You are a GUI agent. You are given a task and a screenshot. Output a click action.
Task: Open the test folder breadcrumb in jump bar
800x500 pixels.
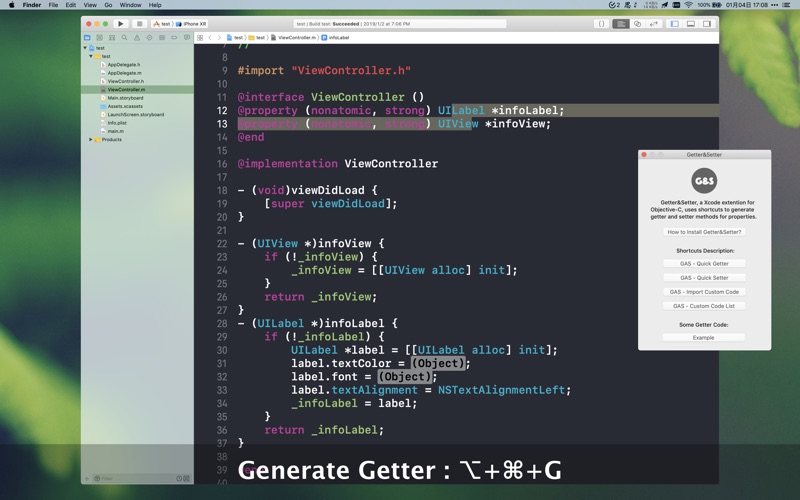click(257, 37)
